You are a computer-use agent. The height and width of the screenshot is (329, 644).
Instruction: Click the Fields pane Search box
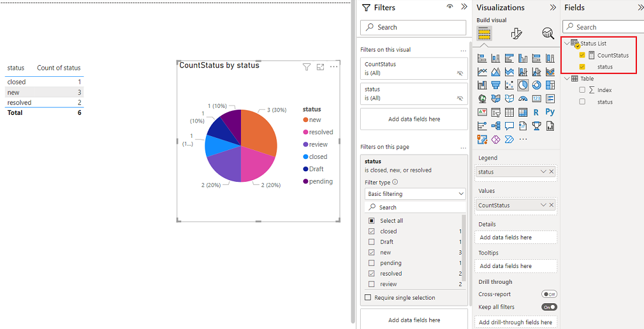coord(603,27)
